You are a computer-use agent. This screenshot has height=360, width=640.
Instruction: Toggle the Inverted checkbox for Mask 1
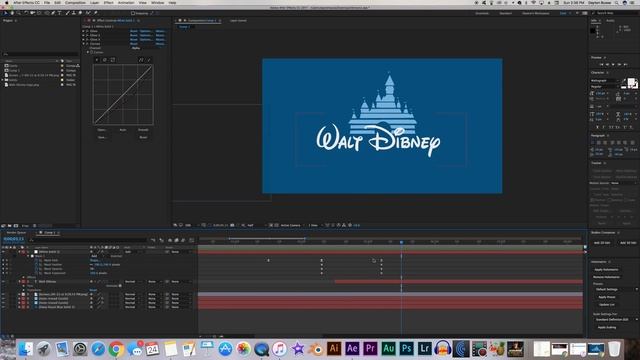[x=108, y=256]
